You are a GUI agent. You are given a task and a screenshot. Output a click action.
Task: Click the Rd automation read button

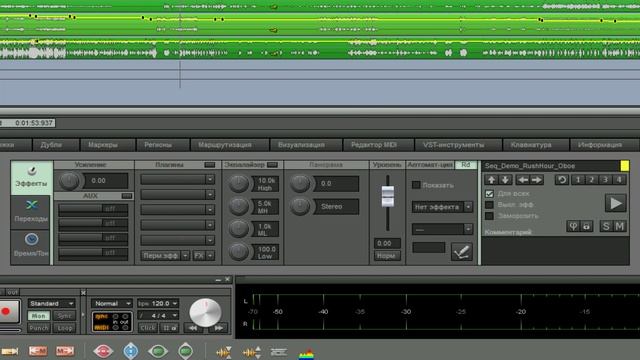pos(466,165)
